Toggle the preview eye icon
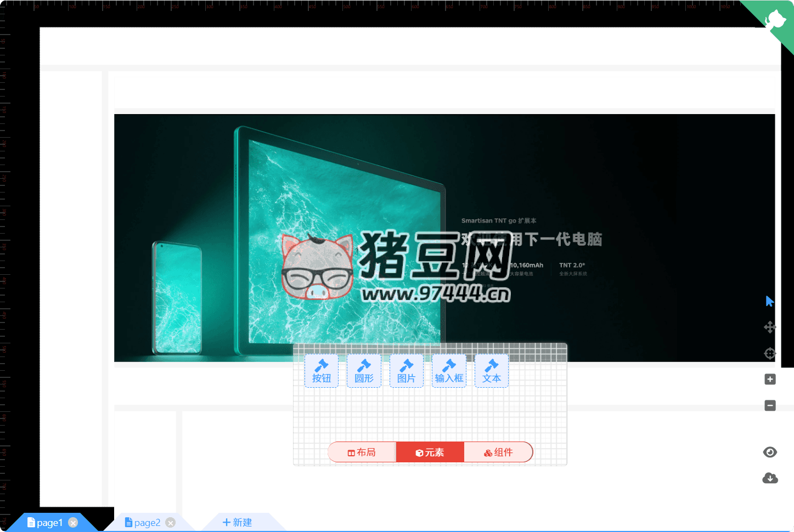Screen dimensions: 794x532 [x=770, y=452]
